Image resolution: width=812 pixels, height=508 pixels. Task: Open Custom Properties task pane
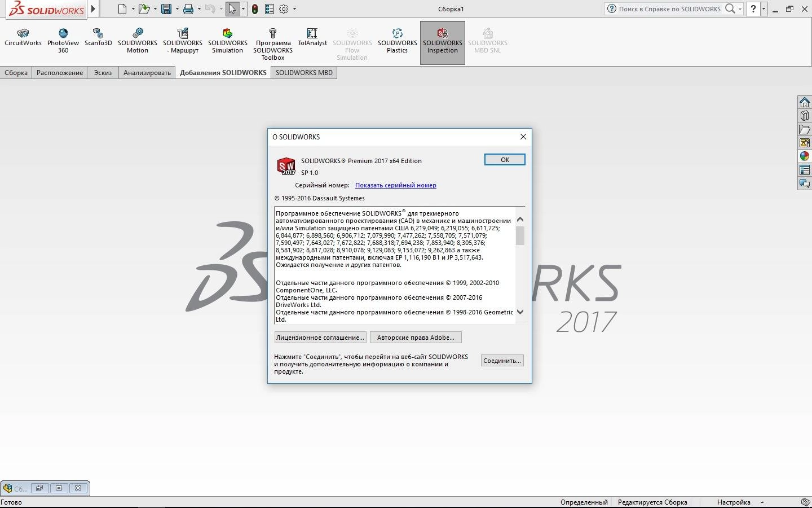805,170
